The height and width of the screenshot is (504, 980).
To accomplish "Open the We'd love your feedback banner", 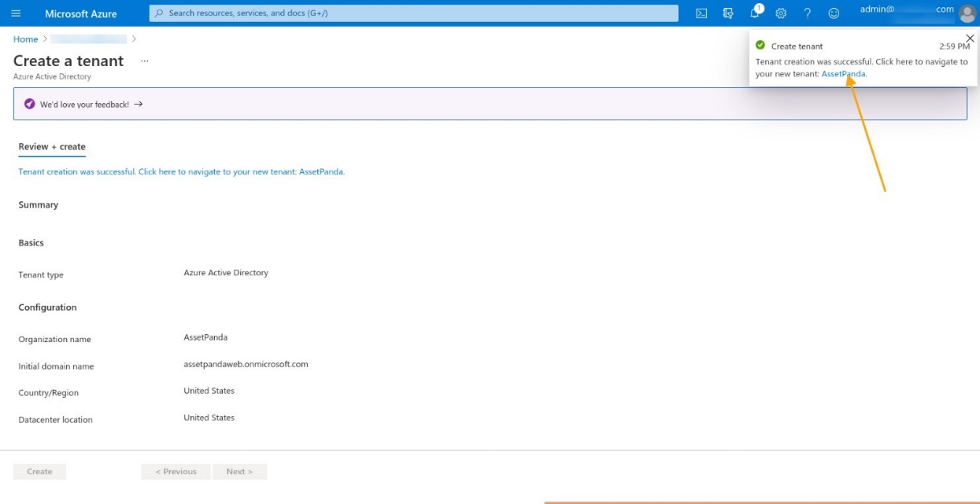I will (x=490, y=104).
